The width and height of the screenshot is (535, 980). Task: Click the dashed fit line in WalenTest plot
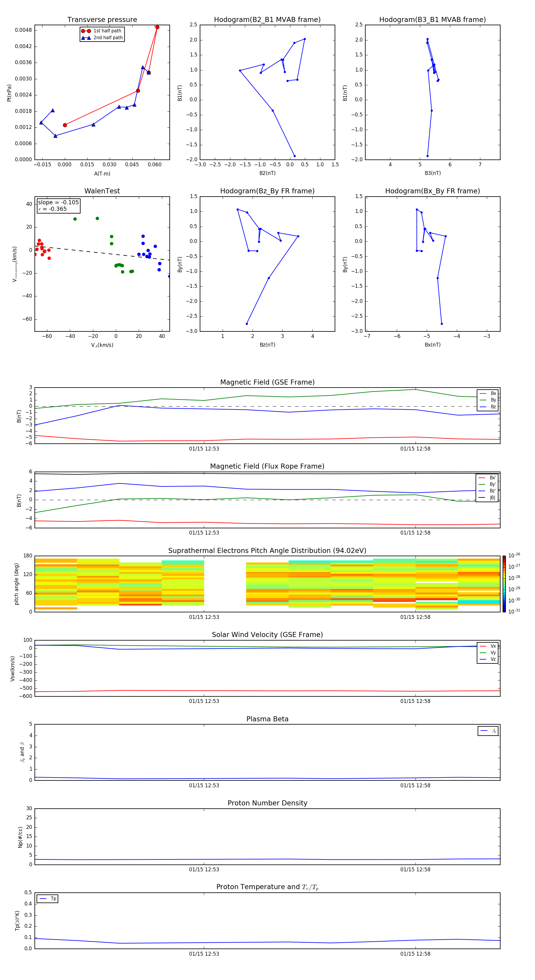point(102,253)
